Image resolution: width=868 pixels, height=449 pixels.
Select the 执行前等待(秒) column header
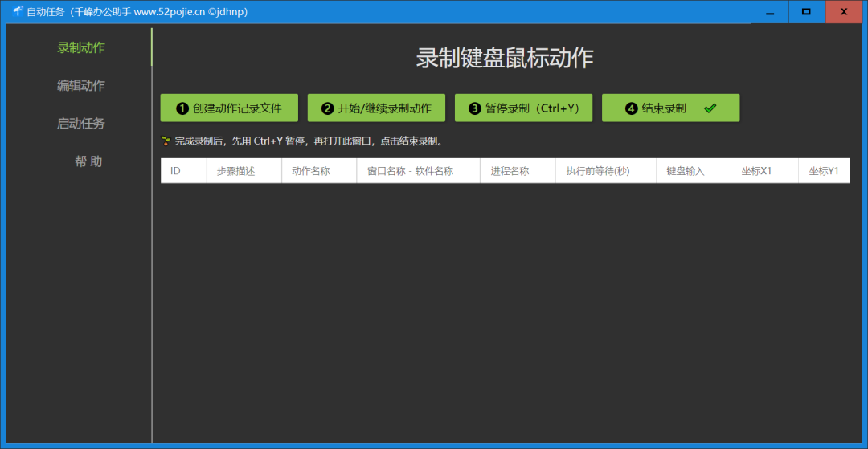click(606, 171)
